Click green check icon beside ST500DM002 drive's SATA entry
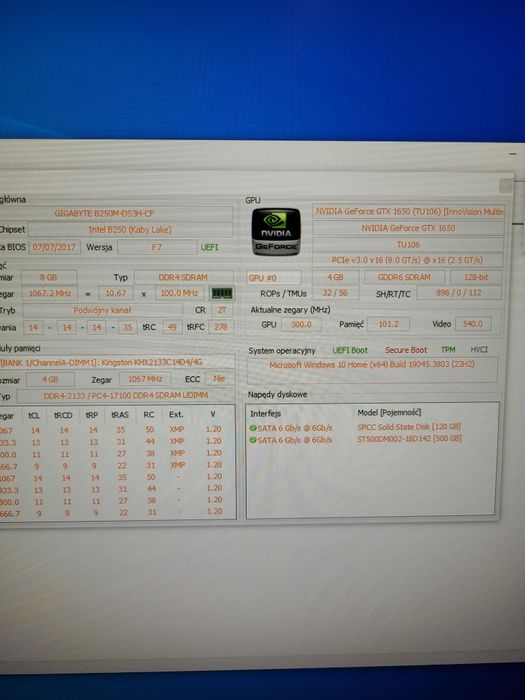Viewport: 525px width, 700px height. click(x=253, y=440)
